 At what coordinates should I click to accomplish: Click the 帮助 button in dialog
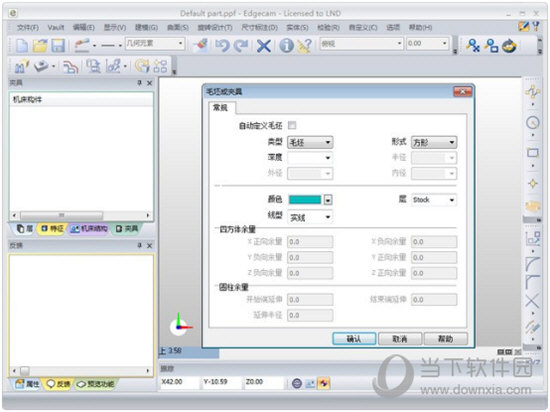click(446, 339)
